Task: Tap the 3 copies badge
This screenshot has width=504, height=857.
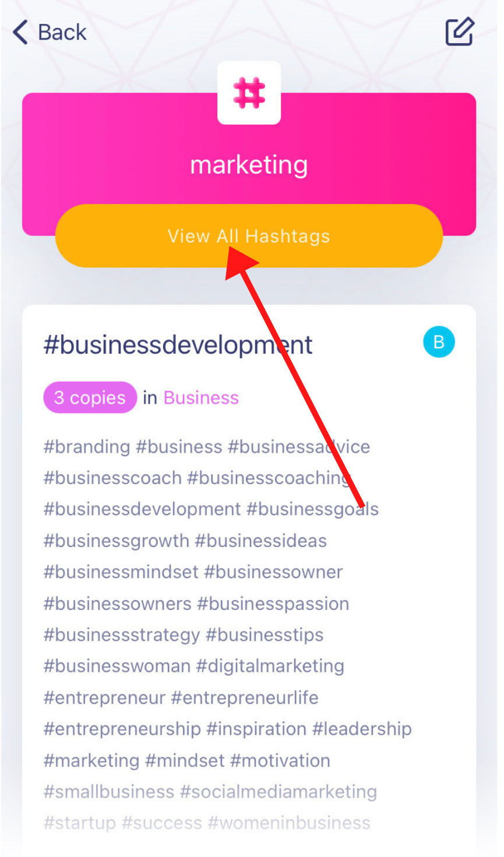Action: point(90,398)
